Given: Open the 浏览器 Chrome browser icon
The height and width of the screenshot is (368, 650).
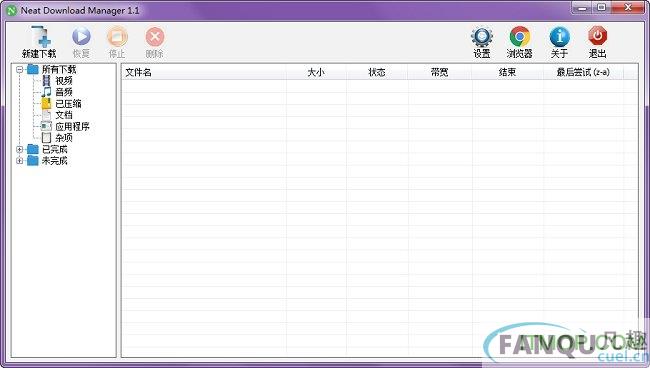Looking at the screenshot, I should pyautogui.click(x=520, y=36).
